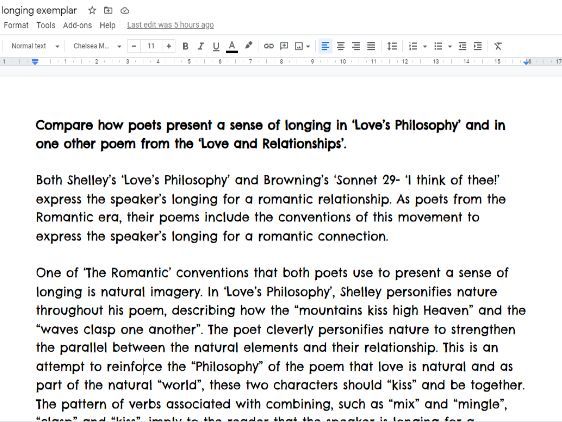Image resolution: width=562 pixels, height=422 pixels.
Task: Edit the font size field showing 11
Action: click(151, 46)
